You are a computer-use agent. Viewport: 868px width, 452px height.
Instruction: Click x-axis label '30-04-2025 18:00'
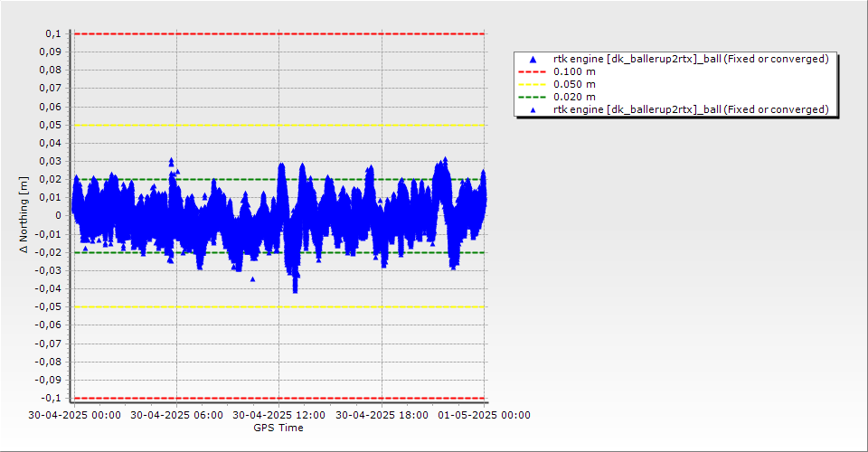pos(382,415)
